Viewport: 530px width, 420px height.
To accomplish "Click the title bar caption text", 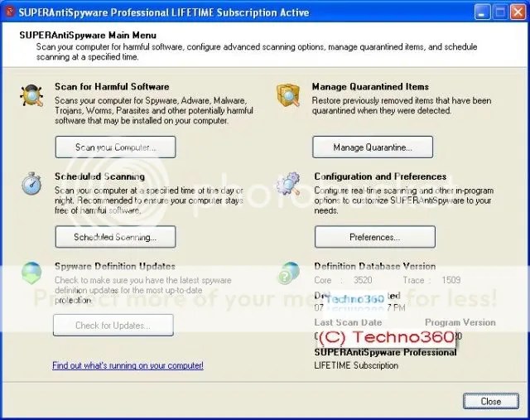I will click(x=164, y=12).
